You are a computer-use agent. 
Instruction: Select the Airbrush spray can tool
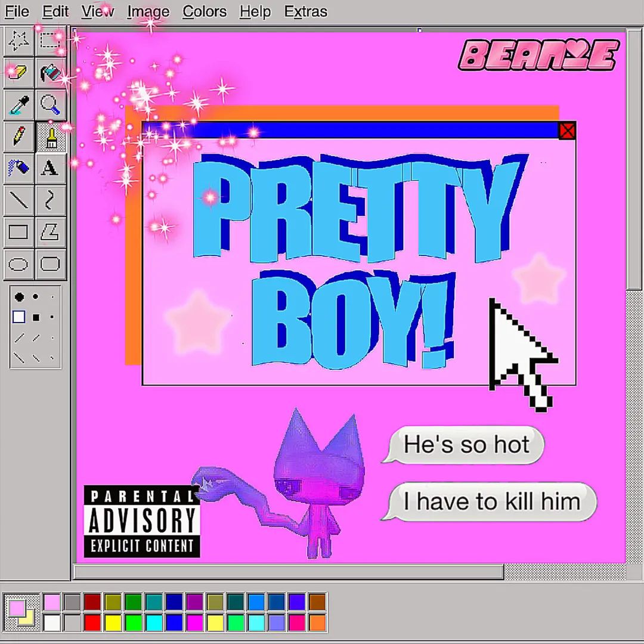pos(18,168)
